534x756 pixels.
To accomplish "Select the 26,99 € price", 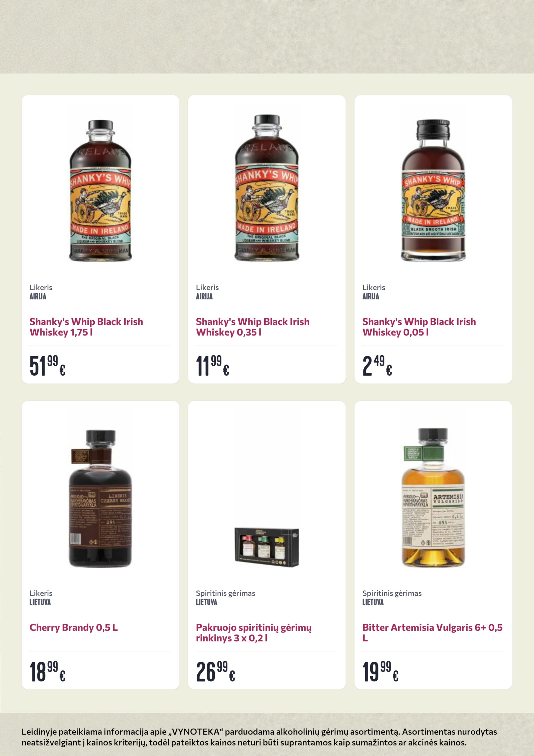I will [x=215, y=671].
